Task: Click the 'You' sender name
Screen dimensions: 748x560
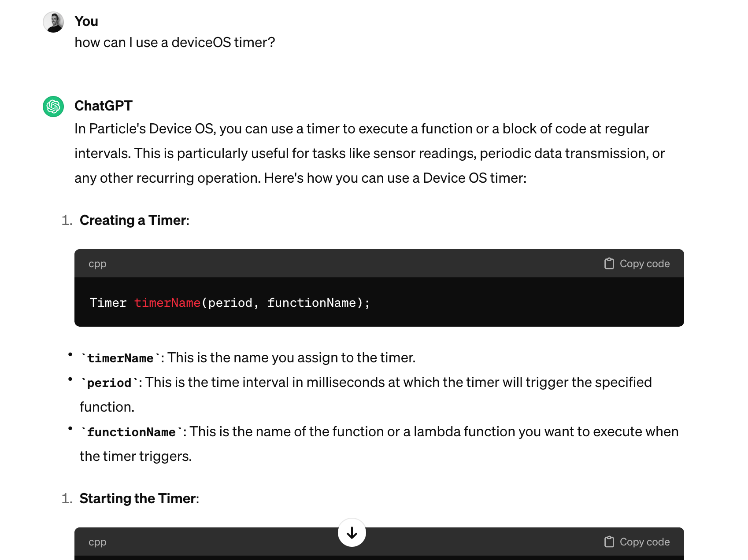Action: (86, 21)
